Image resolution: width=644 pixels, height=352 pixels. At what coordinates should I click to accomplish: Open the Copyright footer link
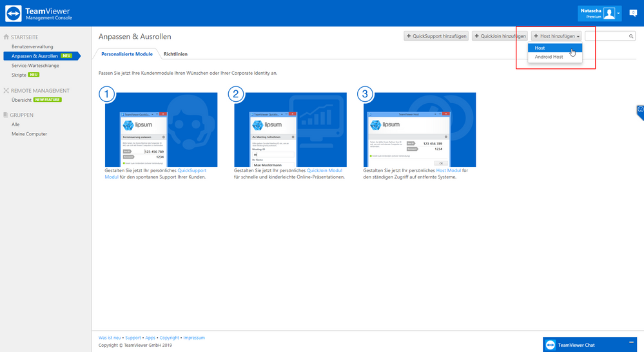pos(169,338)
